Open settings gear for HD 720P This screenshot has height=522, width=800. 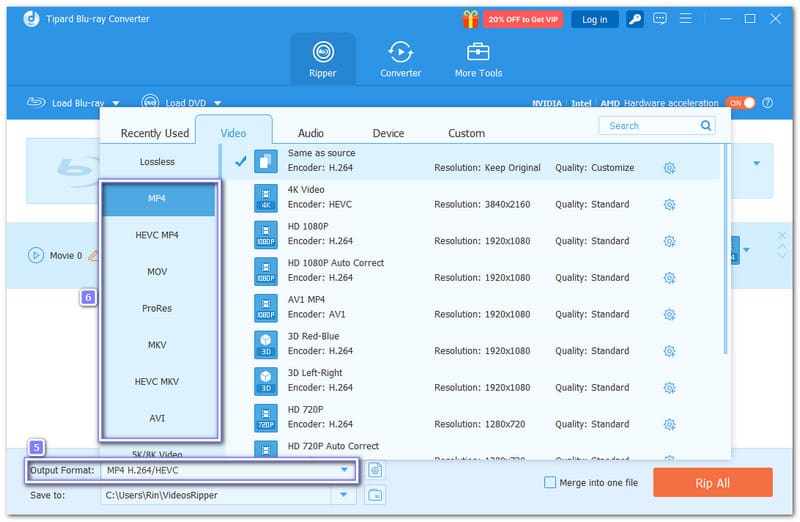point(669,425)
